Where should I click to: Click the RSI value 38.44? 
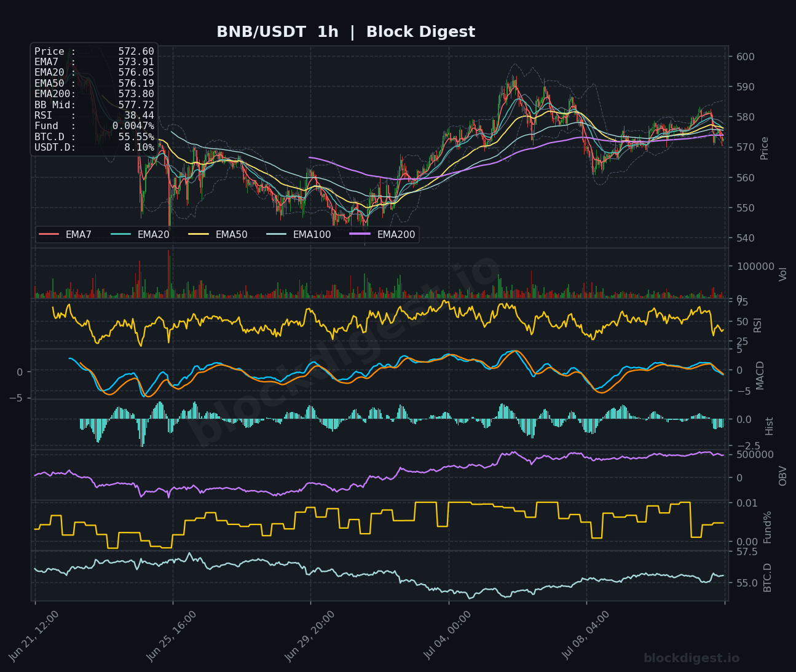pyautogui.click(x=139, y=116)
